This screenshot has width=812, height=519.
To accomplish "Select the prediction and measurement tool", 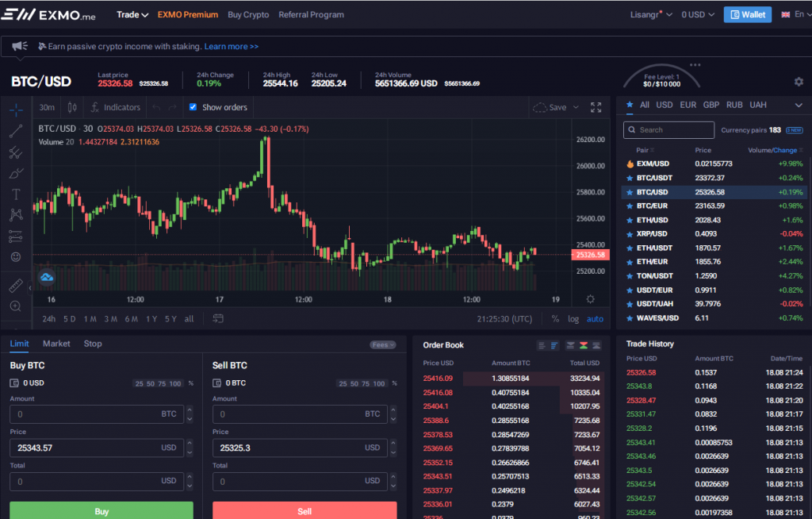I will click(16, 236).
